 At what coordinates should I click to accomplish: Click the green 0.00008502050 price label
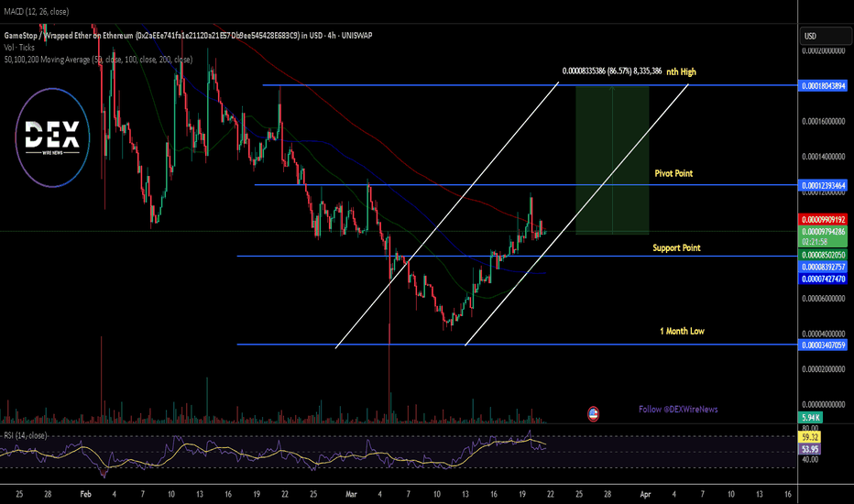[824, 255]
